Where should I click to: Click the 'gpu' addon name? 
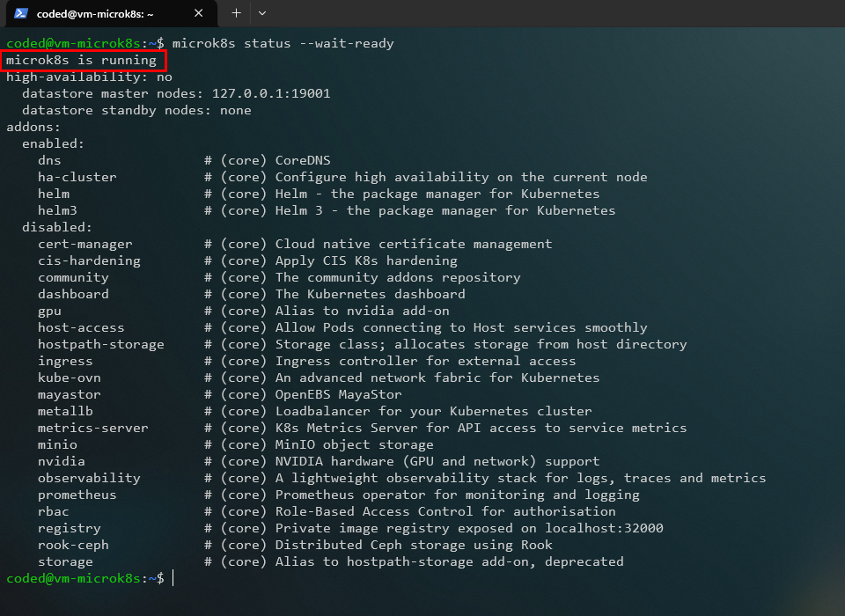click(x=49, y=311)
